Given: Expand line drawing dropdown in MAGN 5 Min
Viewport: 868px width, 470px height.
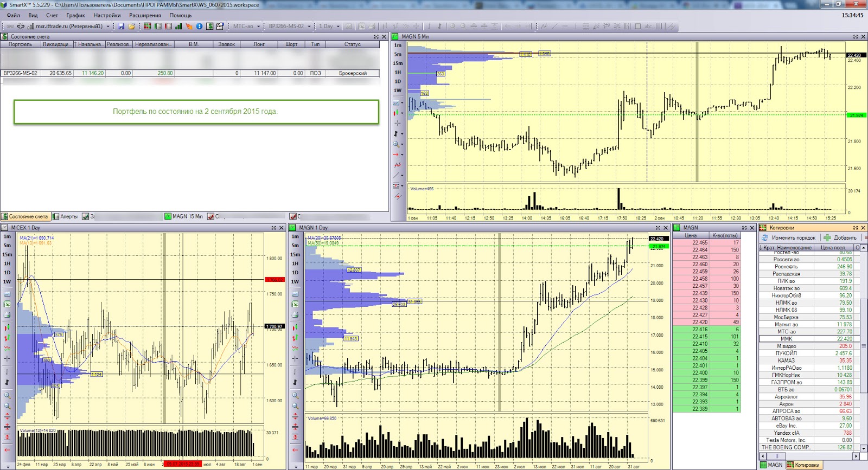Looking at the screenshot, I should (x=402, y=175).
